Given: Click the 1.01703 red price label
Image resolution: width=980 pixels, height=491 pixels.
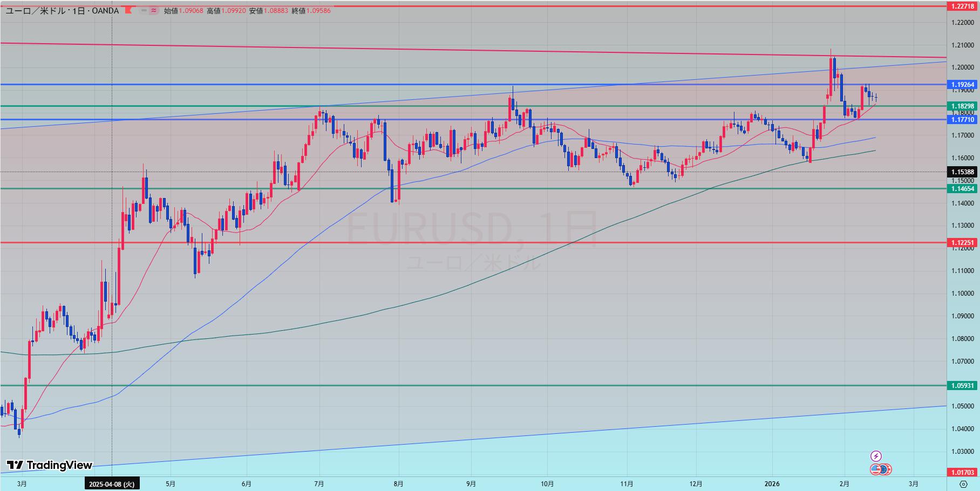Looking at the screenshot, I should click(962, 472).
